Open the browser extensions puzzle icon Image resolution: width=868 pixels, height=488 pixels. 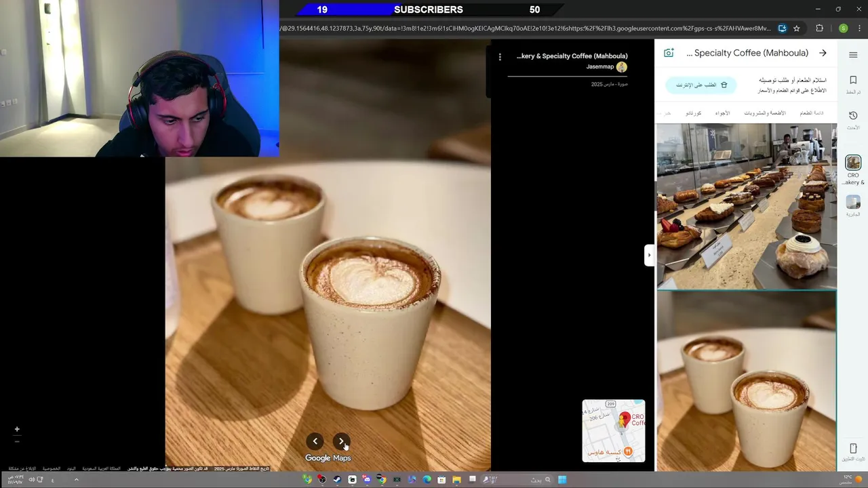[819, 28]
